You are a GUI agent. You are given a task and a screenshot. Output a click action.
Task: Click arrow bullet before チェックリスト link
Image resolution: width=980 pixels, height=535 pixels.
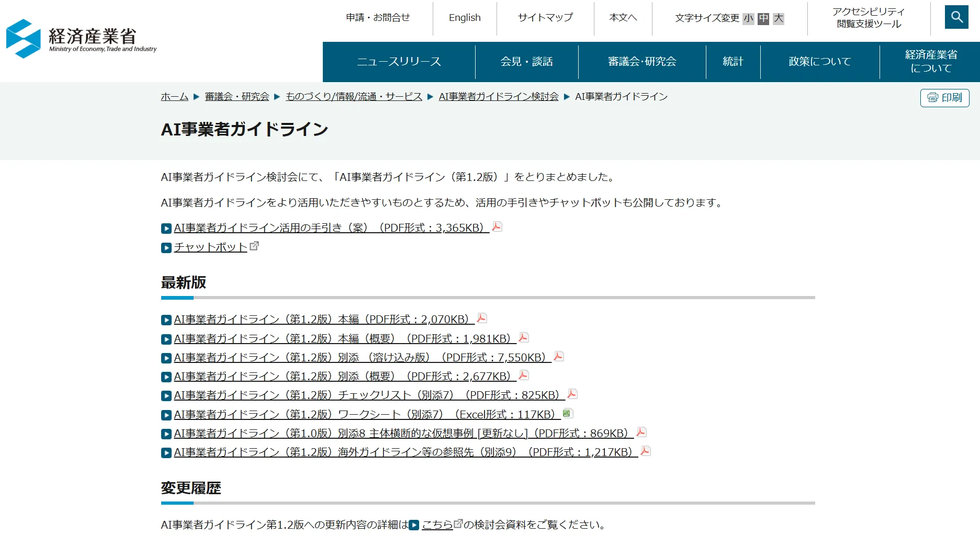tap(166, 396)
